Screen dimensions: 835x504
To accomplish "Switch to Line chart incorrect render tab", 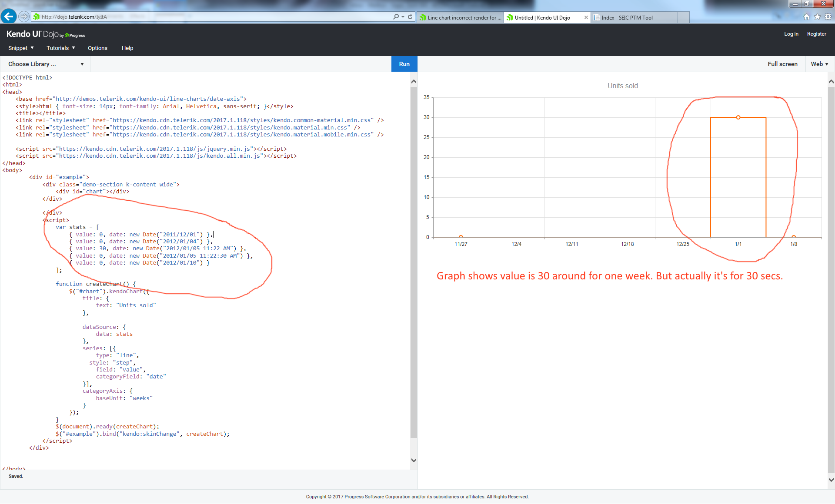I will point(460,18).
